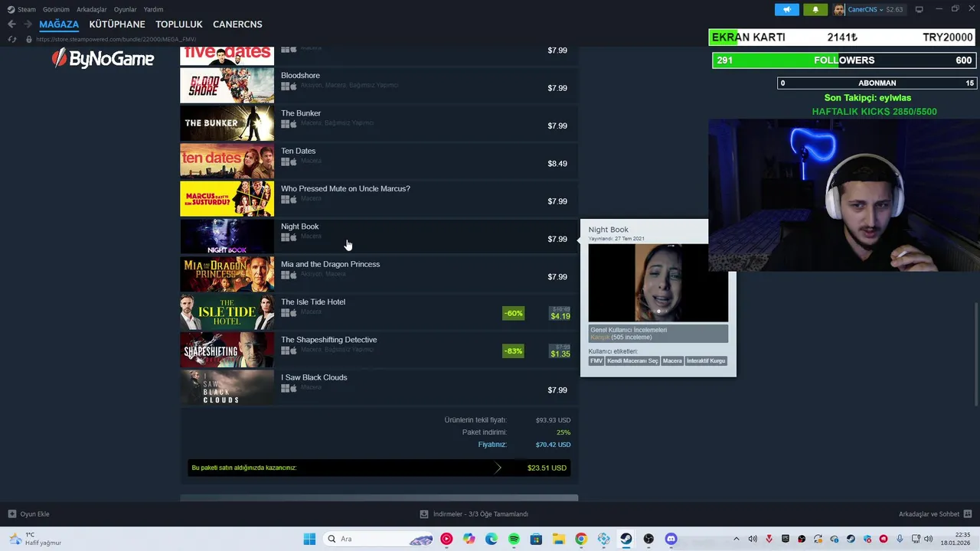Open Microsoft Edge from the taskbar
The height and width of the screenshot is (551, 980).
[492, 539]
